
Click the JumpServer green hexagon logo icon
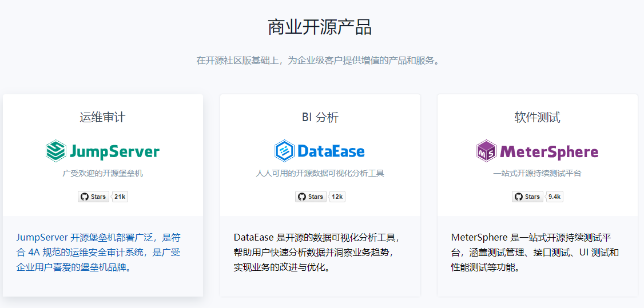(56, 151)
